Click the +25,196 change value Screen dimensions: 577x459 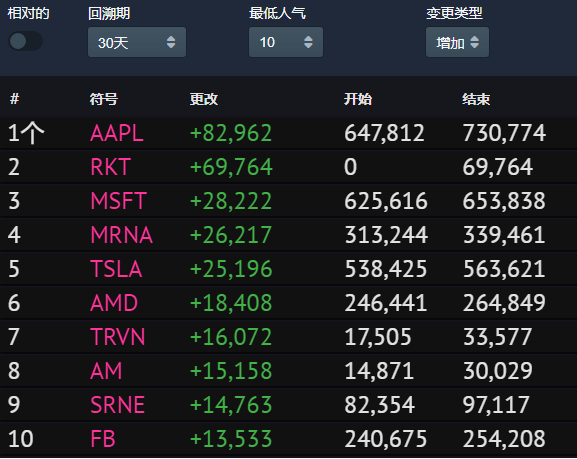[231, 269]
